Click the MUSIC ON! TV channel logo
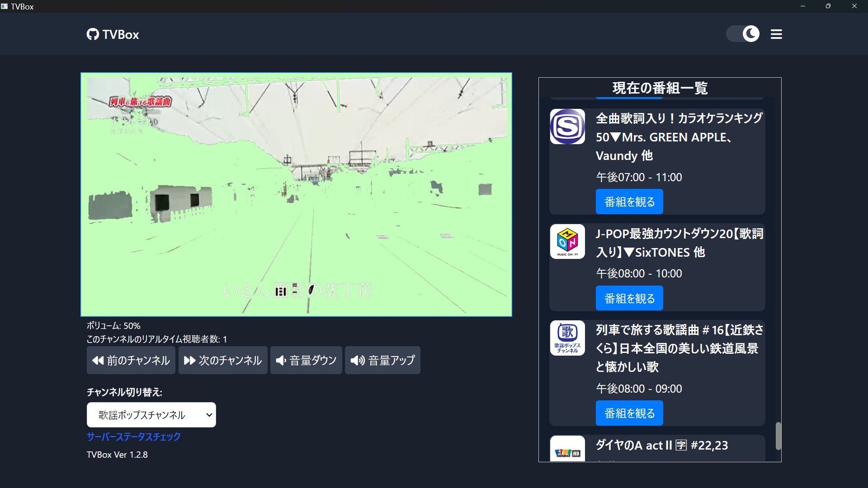The image size is (868, 488). [x=567, y=242]
